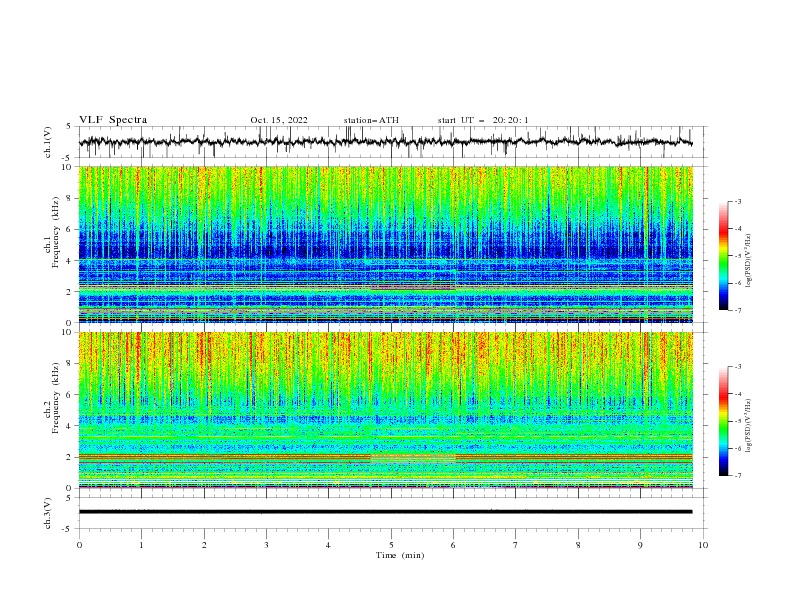Click the "10" kHz tick on the ch.2 axis
The height and width of the screenshot is (612, 792).
[68, 332]
